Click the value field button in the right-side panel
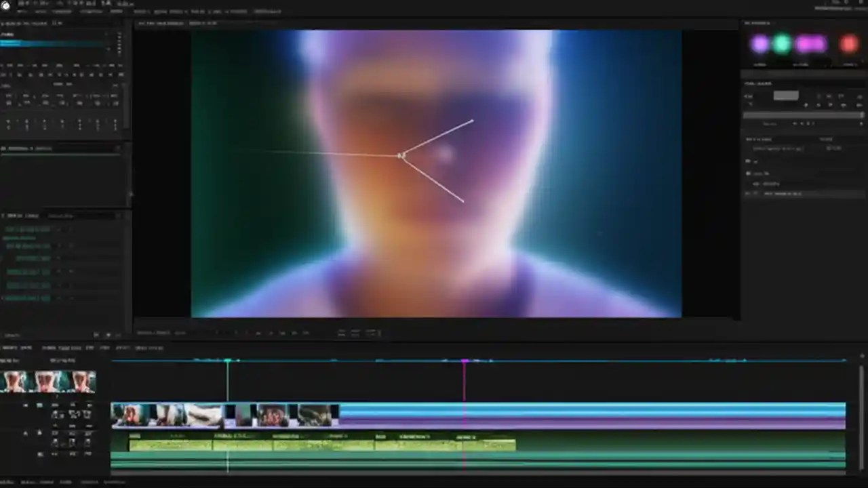The image size is (868, 488). [x=785, y=96]
